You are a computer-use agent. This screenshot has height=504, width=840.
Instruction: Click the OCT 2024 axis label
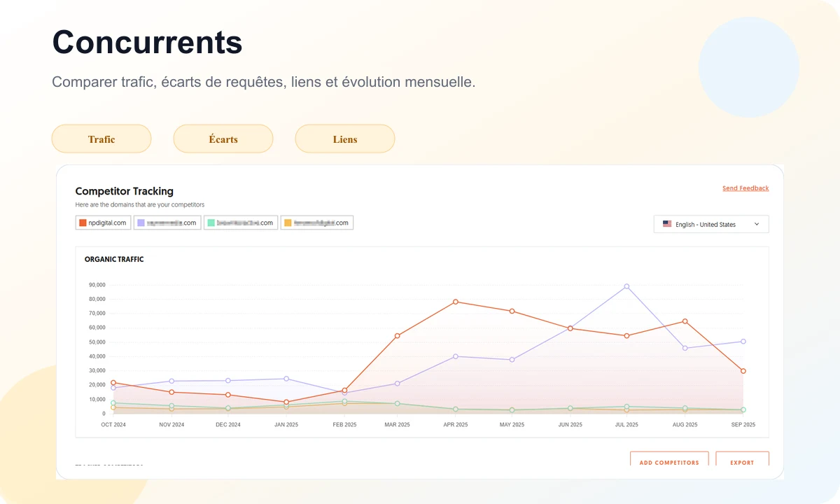tap(113, 425)
